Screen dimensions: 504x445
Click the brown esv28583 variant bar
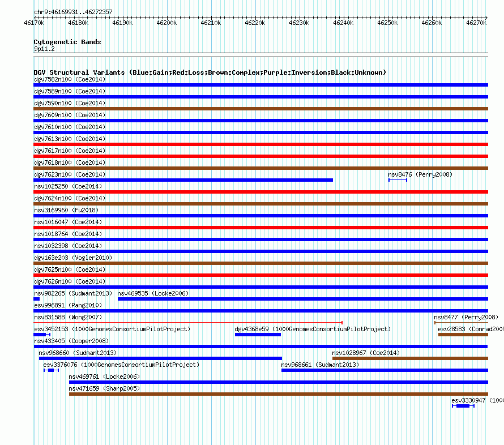[x=463, y=335]
